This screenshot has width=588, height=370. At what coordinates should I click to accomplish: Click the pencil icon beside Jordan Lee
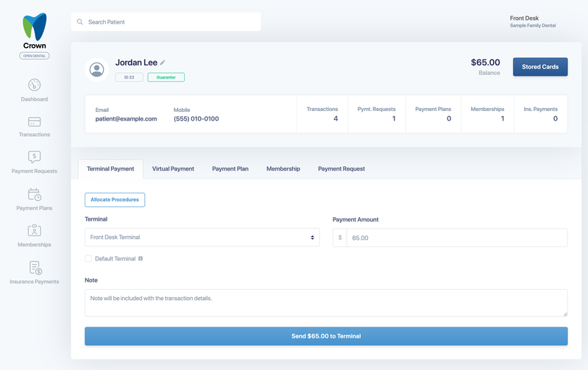[163, 63]
